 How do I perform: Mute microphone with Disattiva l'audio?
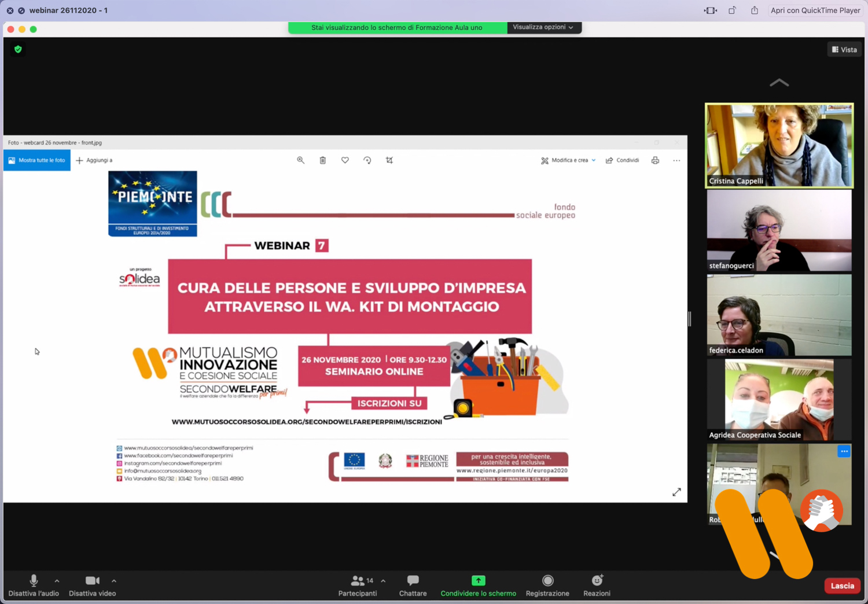(x=34, y=585)
